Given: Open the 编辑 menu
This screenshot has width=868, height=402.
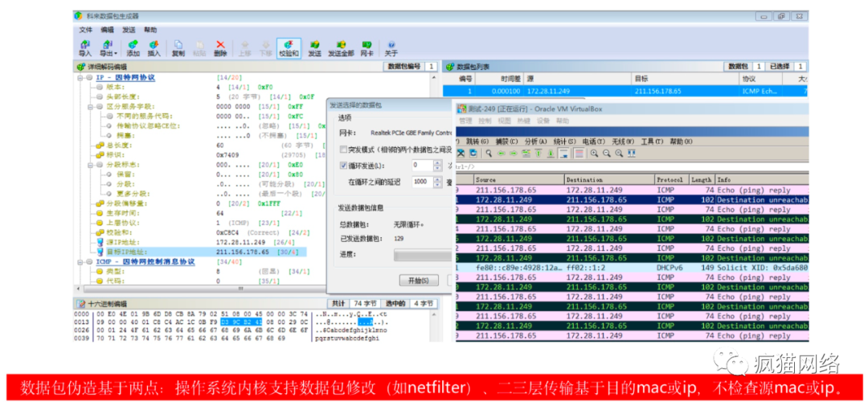Looking at the screenshot, I should point(107,30).
